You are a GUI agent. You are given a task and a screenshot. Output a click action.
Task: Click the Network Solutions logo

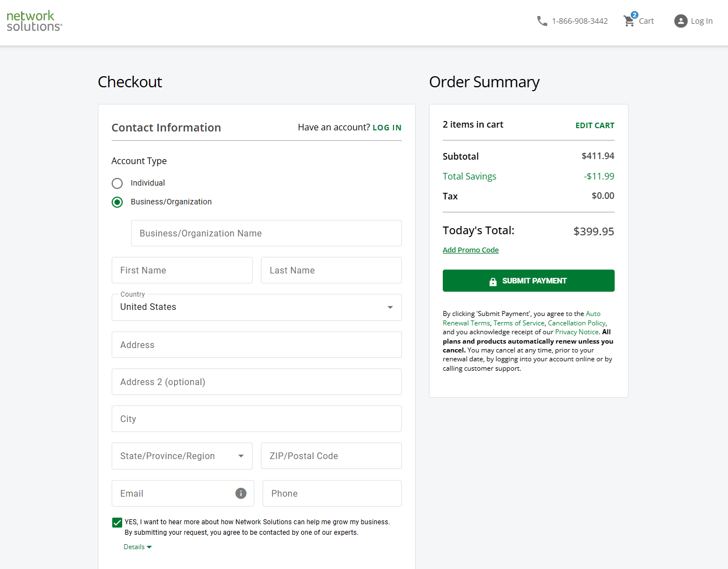click(x=34, y=21)
